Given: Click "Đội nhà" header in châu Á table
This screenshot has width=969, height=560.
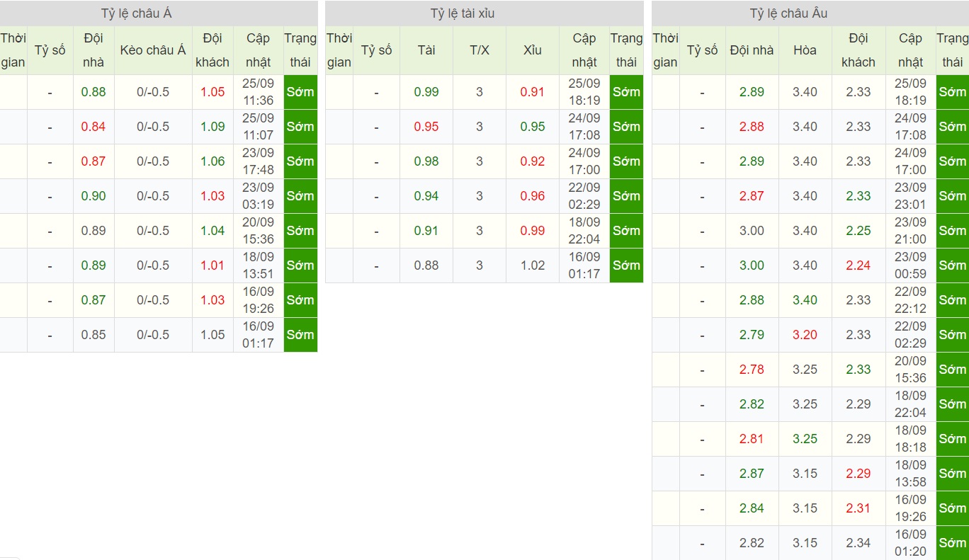Looking at the screenshot, I should coord(93,50).
